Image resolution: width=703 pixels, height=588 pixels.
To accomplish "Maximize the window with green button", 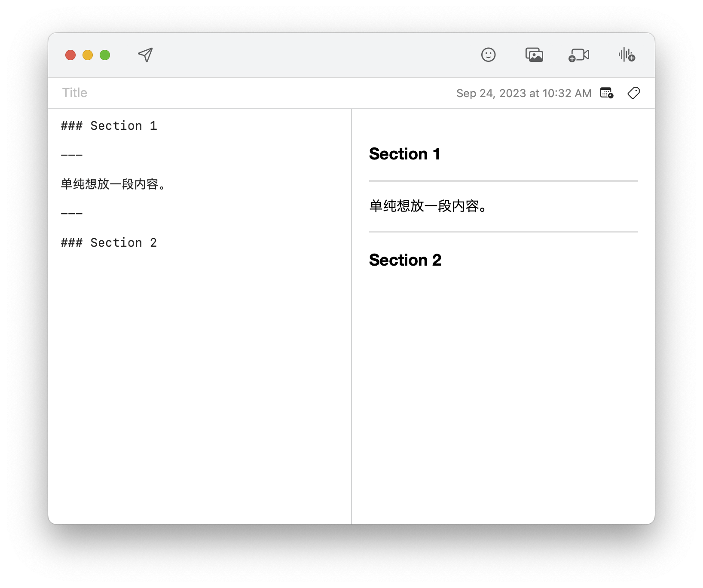I will [x=105, y=55].
